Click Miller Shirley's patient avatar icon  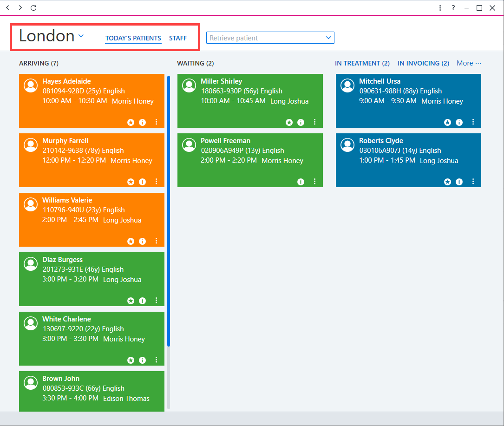[x=189, y=85]
